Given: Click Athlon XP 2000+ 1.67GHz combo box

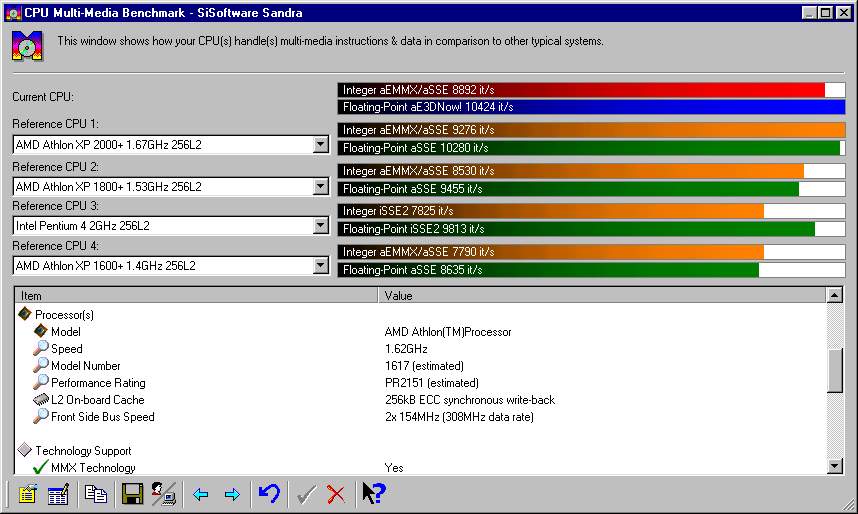Looking at the screenshot, I should 171,145.
